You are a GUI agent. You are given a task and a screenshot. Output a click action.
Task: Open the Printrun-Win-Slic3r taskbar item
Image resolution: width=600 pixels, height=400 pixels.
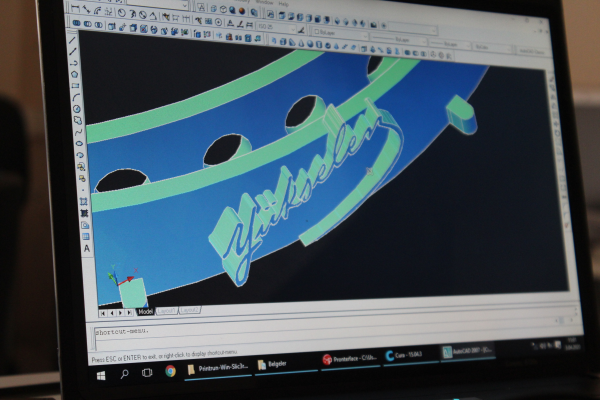pos(218,368)
